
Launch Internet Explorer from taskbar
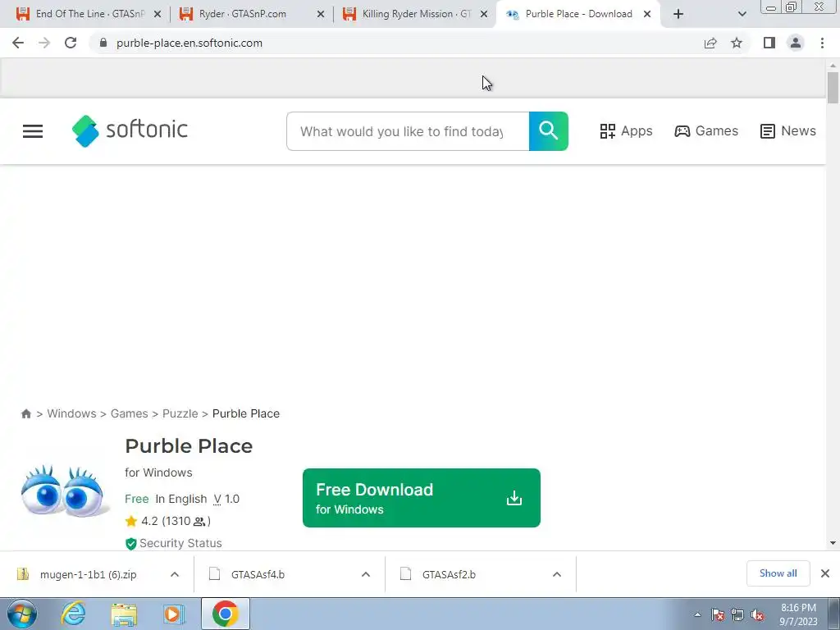coord(73,614)
